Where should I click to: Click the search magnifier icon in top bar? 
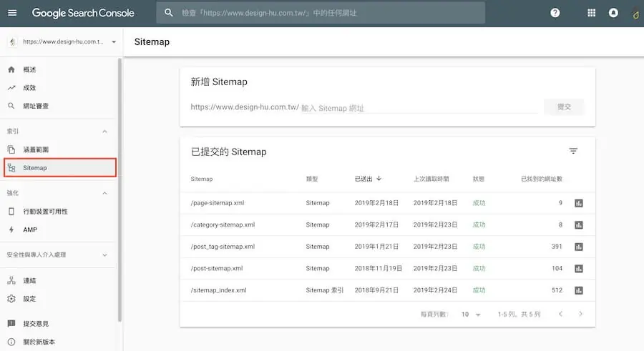(x=168, y=13)
